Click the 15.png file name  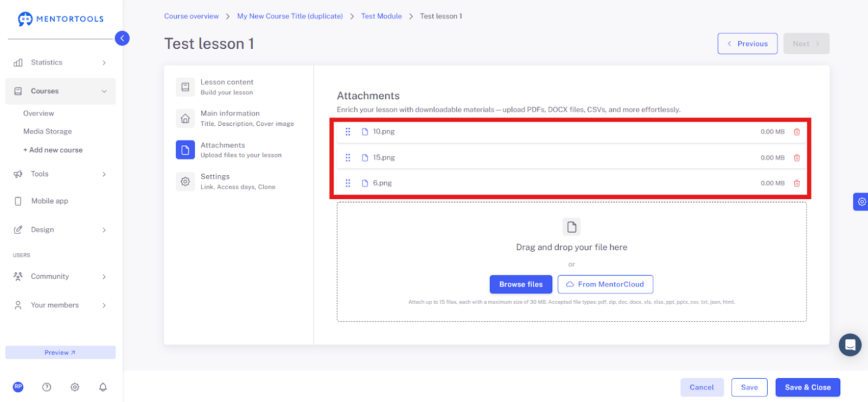[384, 158]
